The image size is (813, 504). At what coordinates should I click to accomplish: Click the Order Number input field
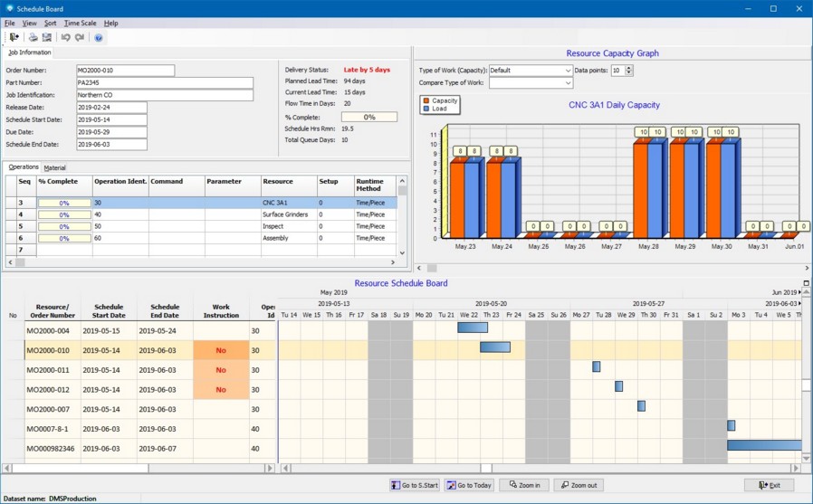tap(125, 70)
